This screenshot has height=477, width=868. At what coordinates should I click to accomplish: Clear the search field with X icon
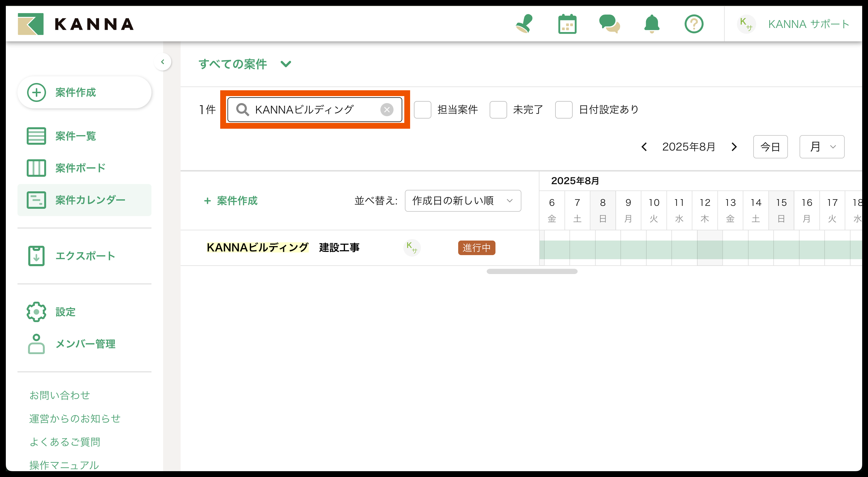click(x=387, y=109)
